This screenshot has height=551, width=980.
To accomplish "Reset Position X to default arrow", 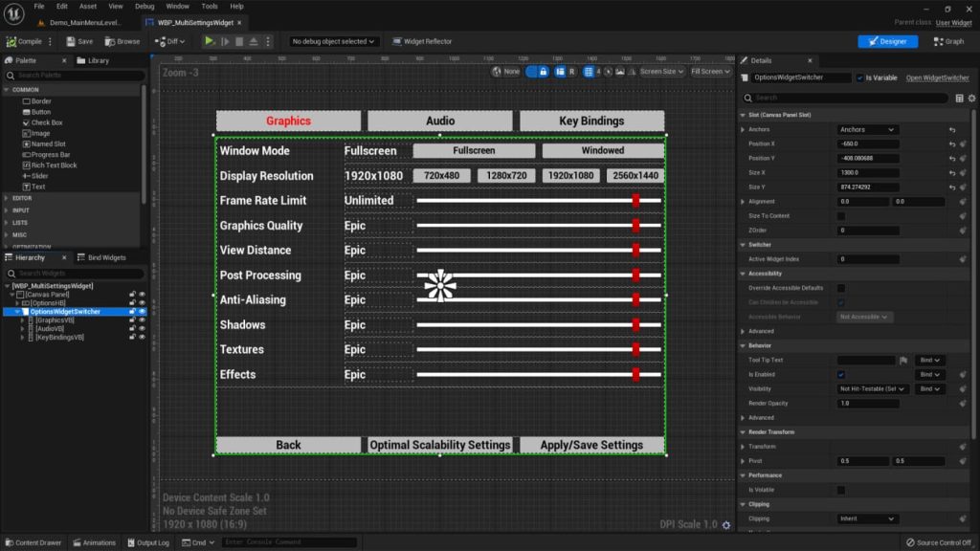I will click(952, 143).
